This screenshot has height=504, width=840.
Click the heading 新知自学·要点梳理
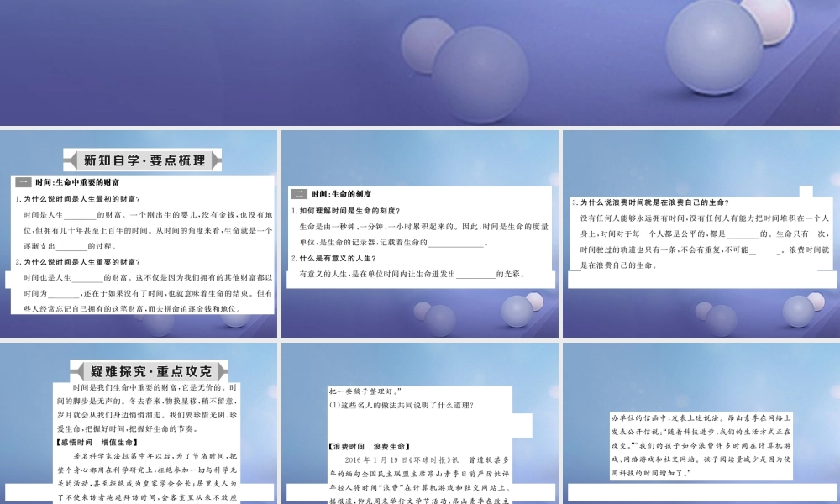coord(143,160)
